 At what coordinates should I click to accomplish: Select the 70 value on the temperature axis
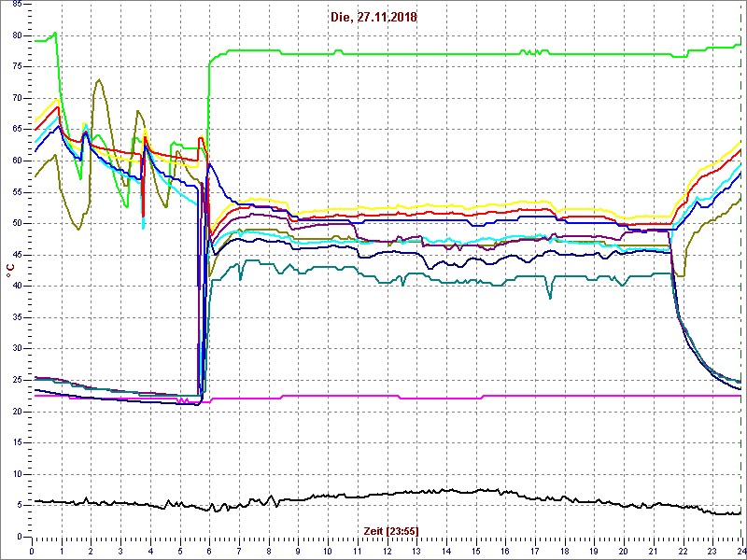click(17, 98)
